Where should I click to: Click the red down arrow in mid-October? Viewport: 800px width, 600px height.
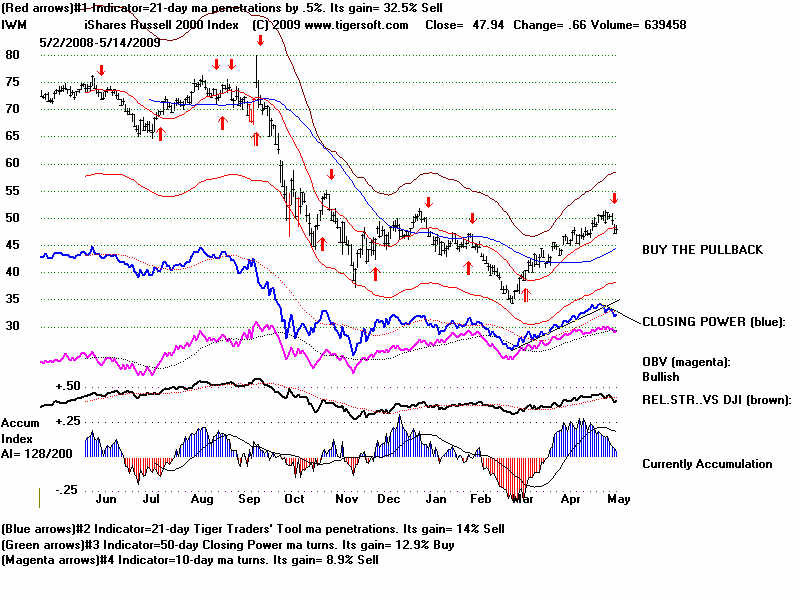330,174
